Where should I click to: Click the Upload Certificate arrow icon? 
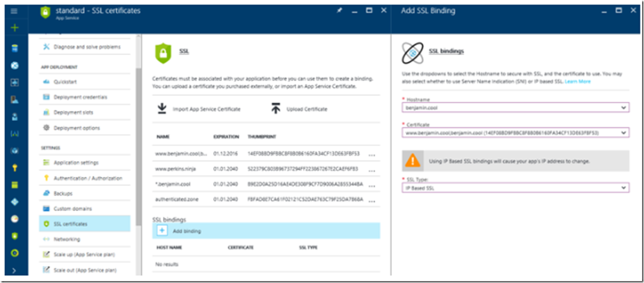coord(276,109)
